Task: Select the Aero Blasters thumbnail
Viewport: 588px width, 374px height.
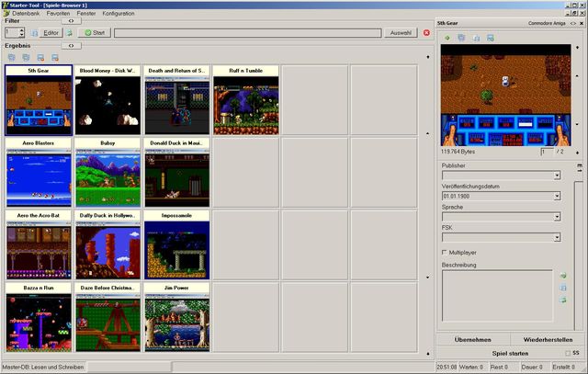Action: 39,173
